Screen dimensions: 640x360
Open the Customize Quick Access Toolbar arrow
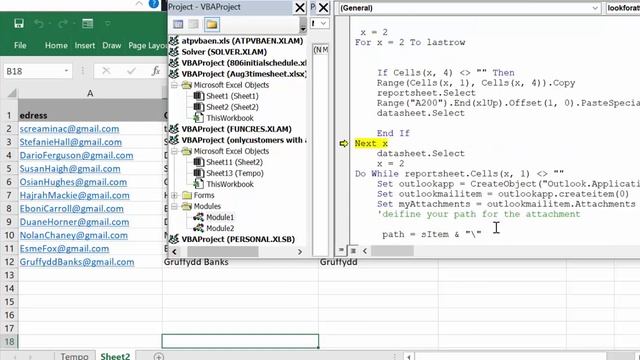pos(108,24)
